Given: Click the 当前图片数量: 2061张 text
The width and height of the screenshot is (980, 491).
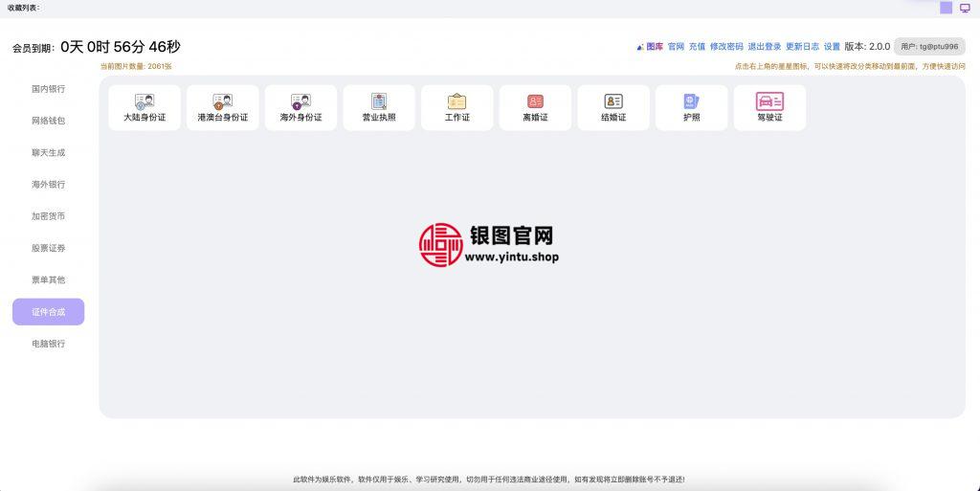Looking at the screenshot, I should pos(136,66).
